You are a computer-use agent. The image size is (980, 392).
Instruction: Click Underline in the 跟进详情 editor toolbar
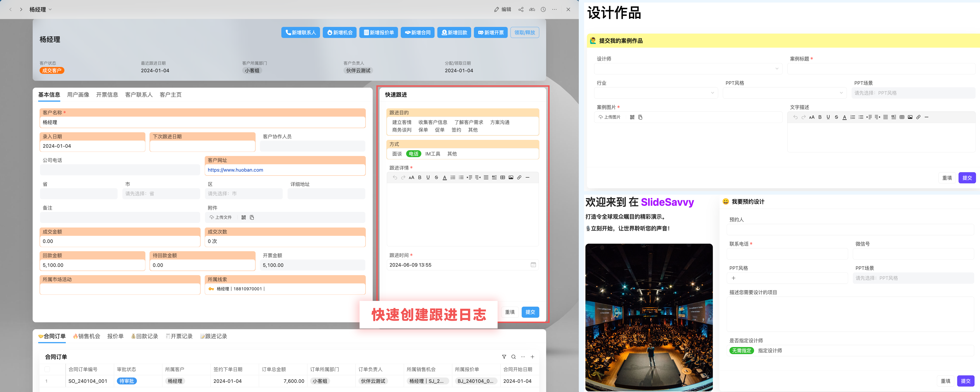[x=428, y=177]
